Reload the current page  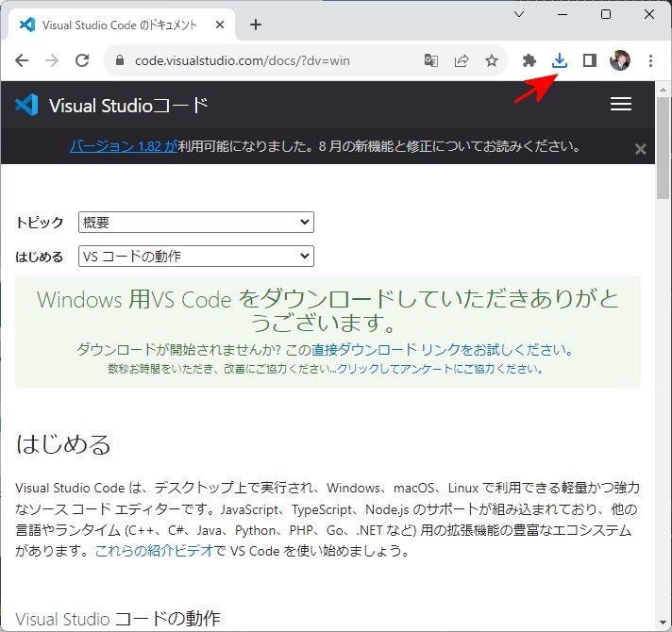(82, 60)
